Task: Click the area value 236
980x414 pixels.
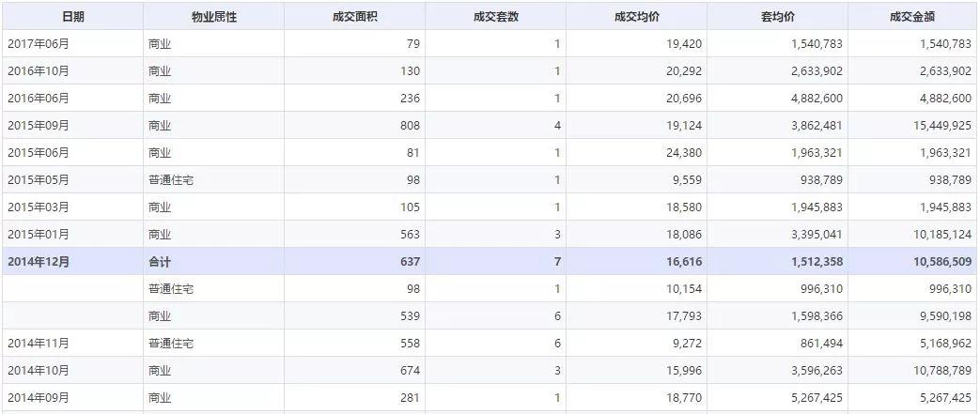Action: pos(410,98)
